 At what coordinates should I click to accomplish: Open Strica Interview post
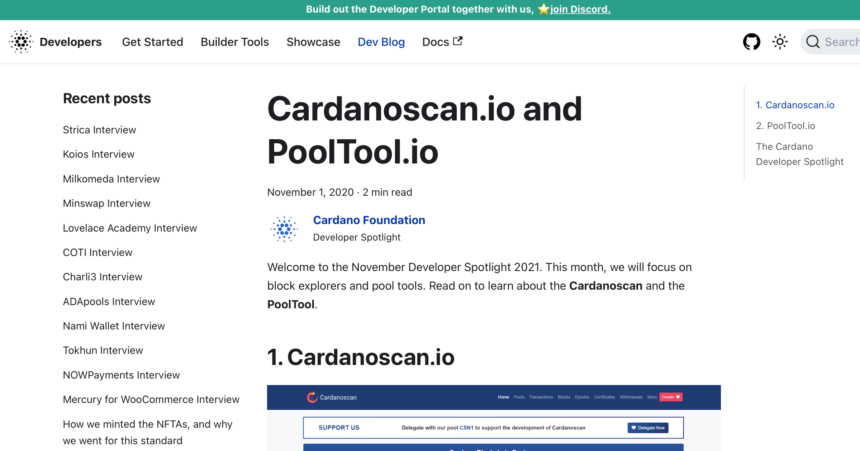coord(99,130)
